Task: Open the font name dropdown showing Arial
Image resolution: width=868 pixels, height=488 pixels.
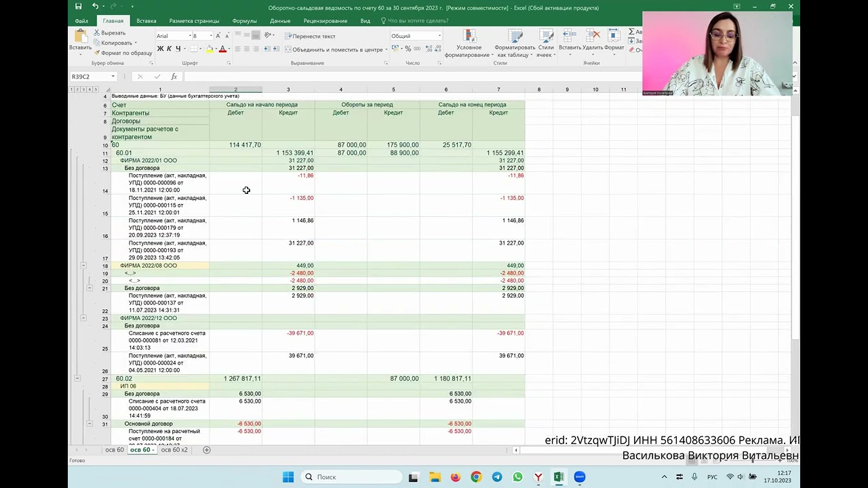Action: pyautogui.click(x=174, y=36)
